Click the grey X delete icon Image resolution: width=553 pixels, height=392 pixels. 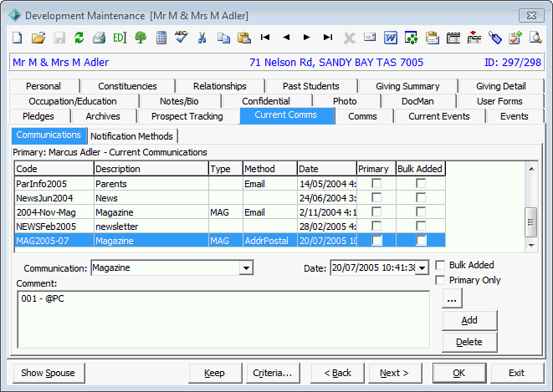(349, 38)
